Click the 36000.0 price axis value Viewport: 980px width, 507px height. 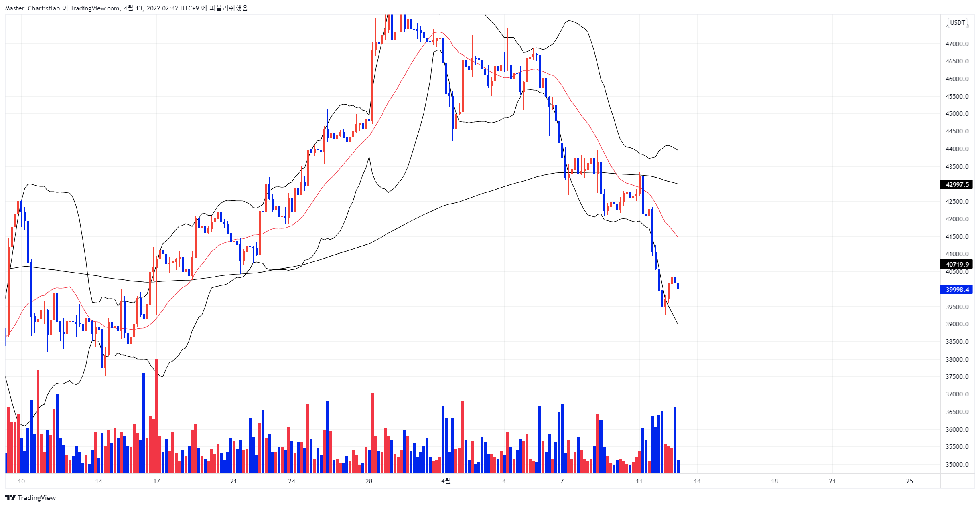pos(957,430)
